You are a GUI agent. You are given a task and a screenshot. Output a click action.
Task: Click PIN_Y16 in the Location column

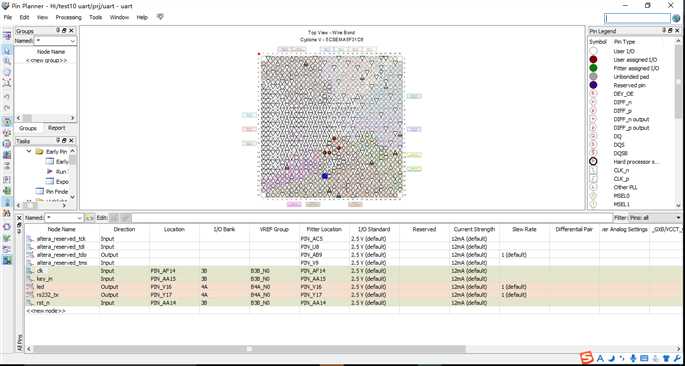162,287
